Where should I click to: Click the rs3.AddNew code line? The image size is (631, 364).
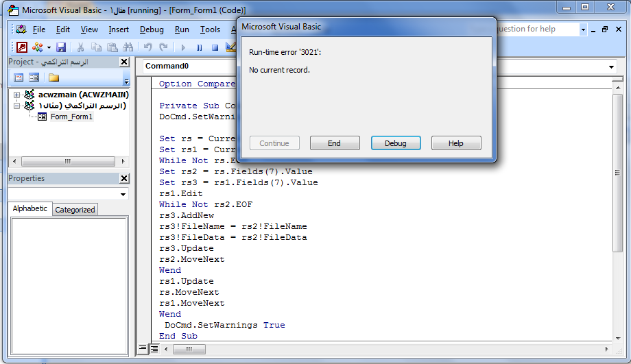[x=187, y=215]
